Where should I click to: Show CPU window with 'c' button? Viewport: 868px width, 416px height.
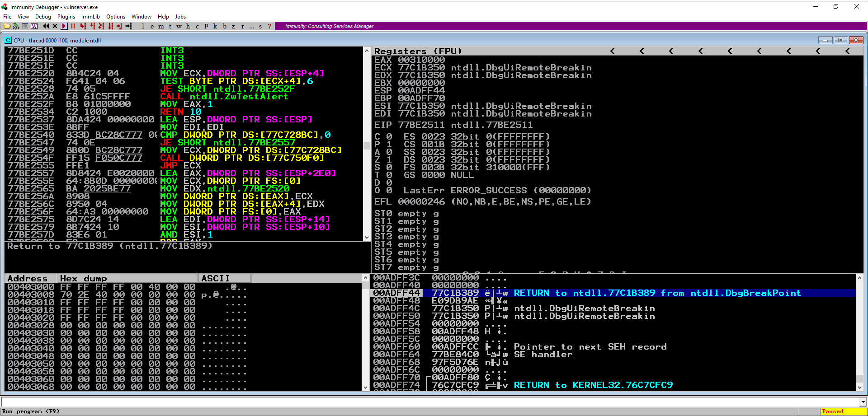coord(197,26)
